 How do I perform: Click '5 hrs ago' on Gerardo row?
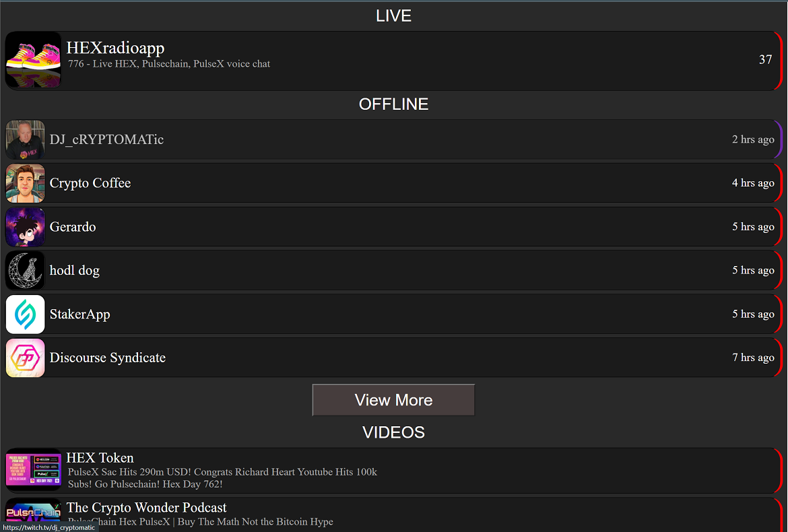click(x=753, y=226)
